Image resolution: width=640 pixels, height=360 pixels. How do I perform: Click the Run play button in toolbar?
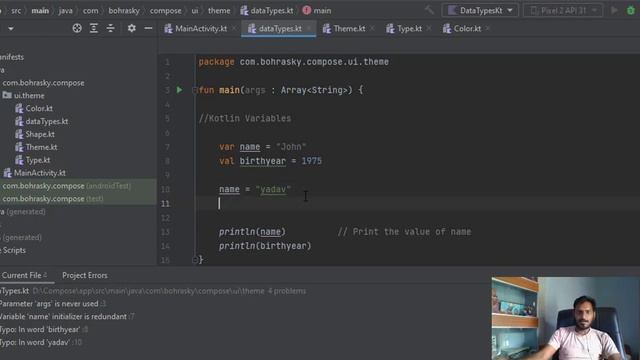point(614,10)
